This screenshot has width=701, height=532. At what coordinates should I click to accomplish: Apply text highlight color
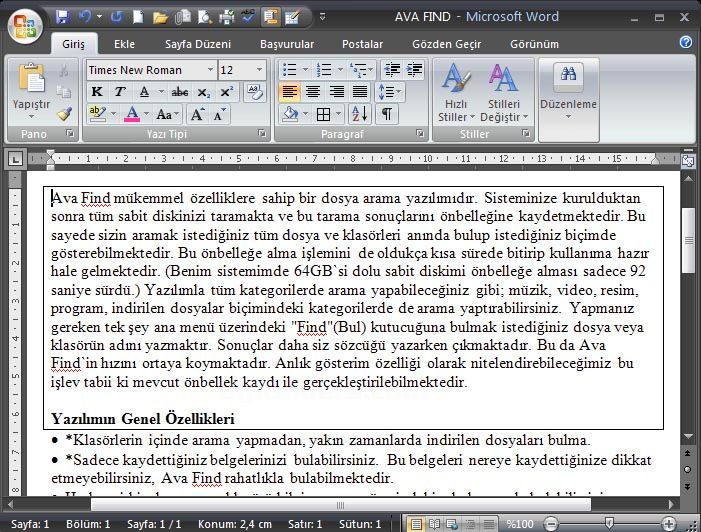click(97, 114)
